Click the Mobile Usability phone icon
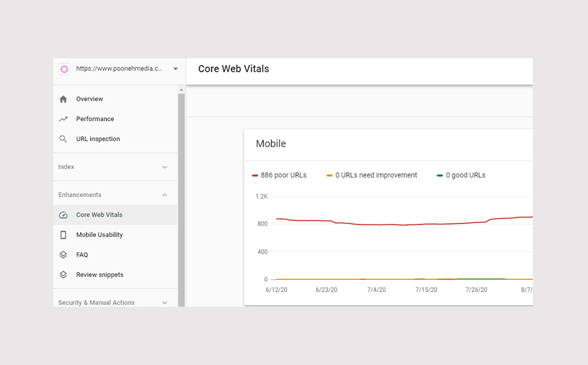This screenshot has height=365, width=588. point(63,235)
